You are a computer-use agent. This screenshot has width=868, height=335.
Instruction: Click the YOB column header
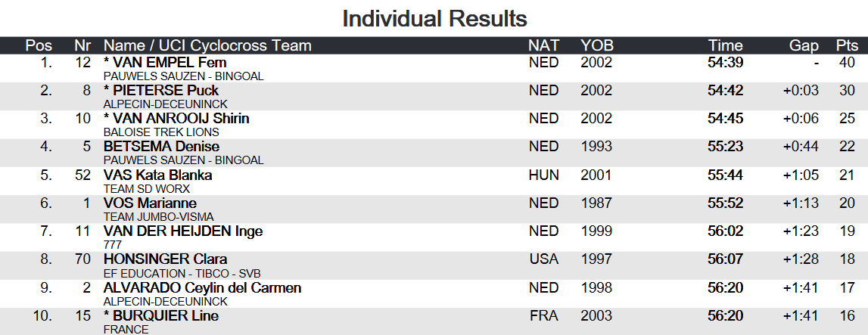597,45
